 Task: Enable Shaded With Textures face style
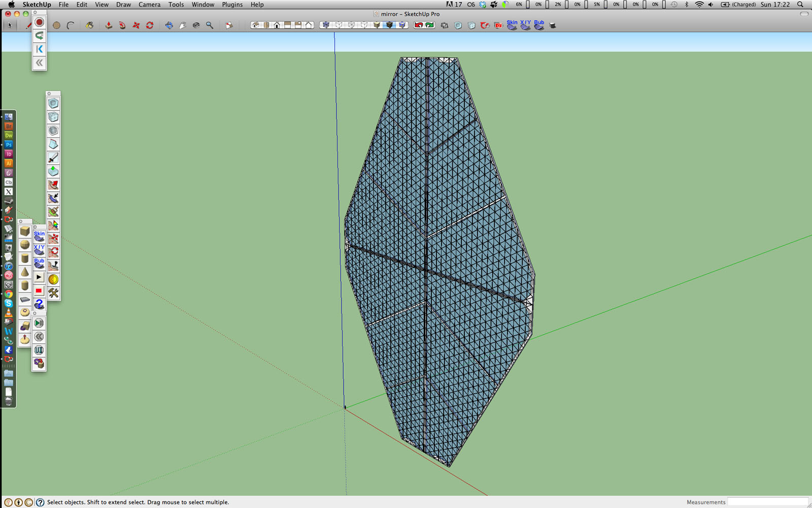tap(389, 25)
